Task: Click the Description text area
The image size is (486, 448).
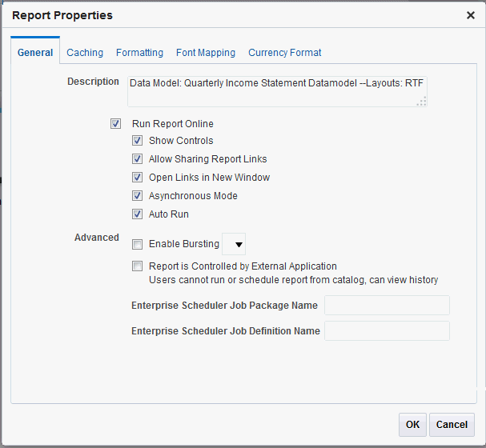Action: pos(277,92)
